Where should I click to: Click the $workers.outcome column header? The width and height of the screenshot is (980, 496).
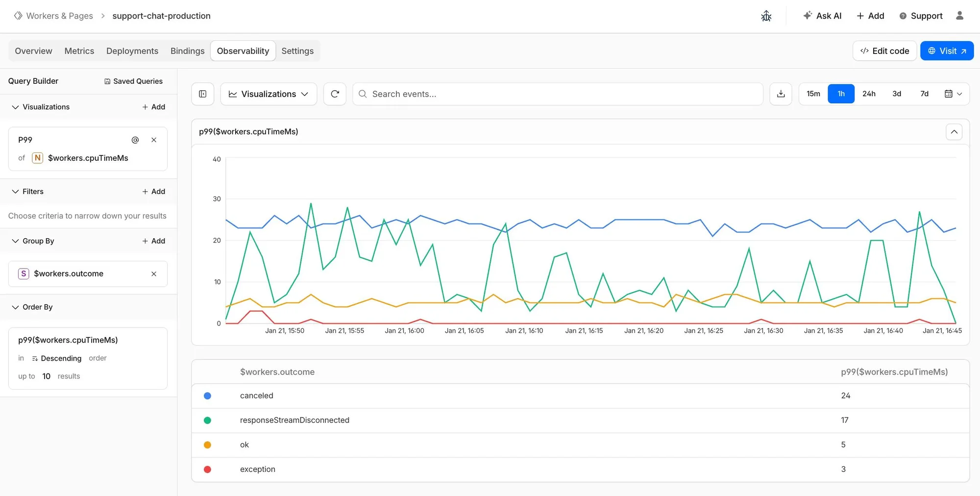[x=277, y=372]
